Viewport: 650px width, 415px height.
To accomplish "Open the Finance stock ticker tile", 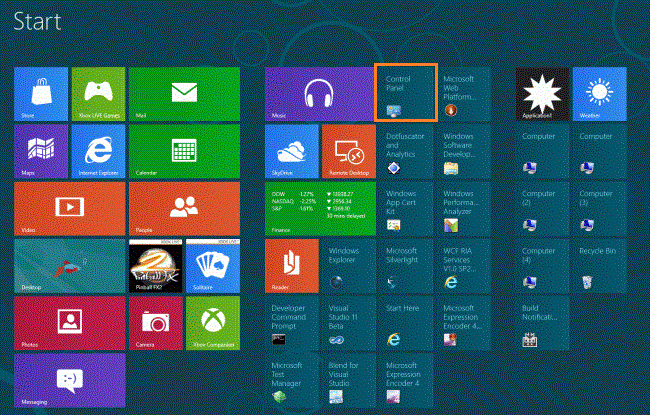I will [x=320, y=209].
